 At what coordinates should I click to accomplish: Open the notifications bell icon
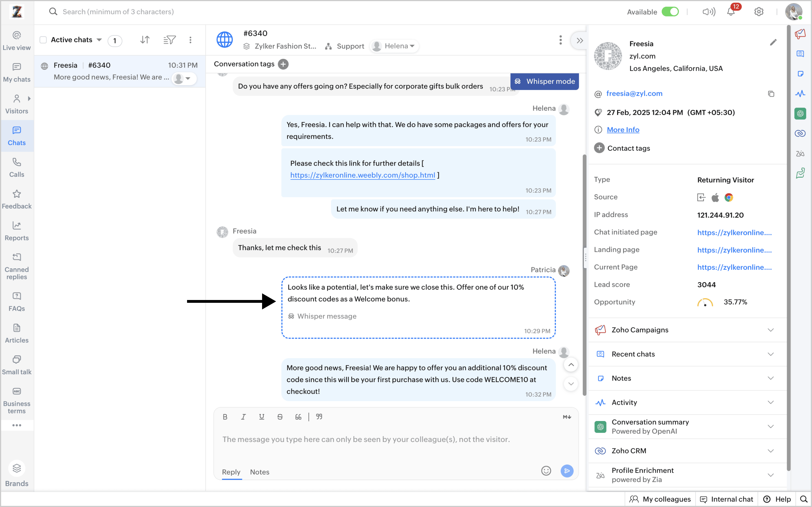click(x=731, y=12)
